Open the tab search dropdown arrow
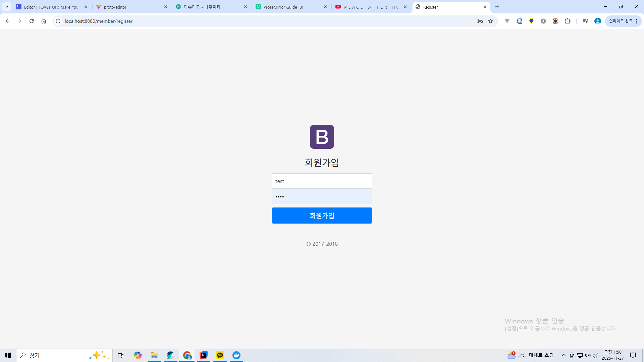This screenshot has height=362, width=644. (x=7, y=7)
